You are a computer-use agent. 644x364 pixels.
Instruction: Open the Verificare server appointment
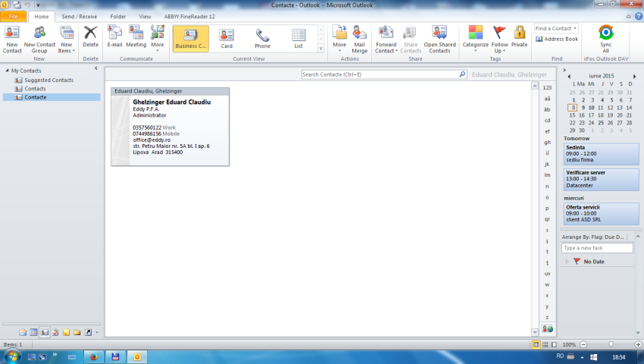[x=601, y=179]
